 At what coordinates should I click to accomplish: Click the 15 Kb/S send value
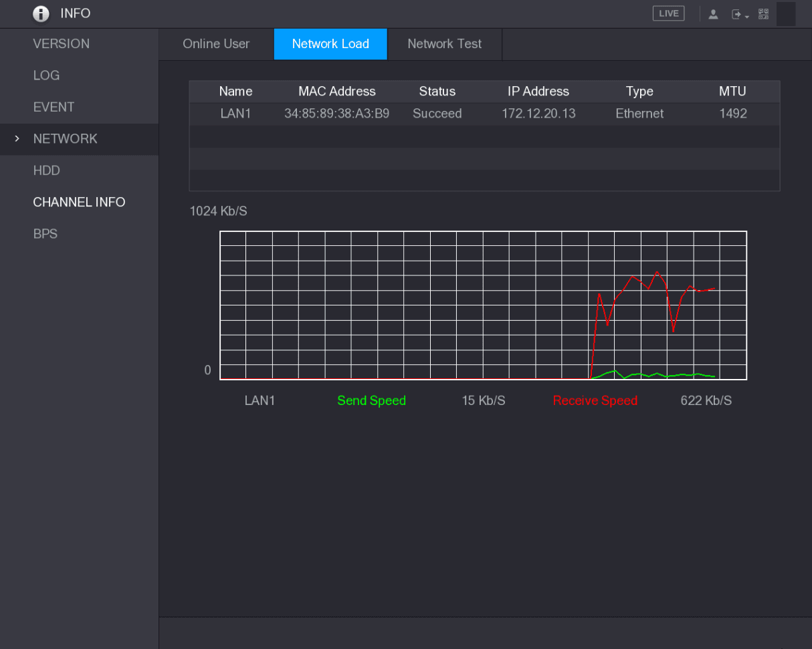point(484,400)
